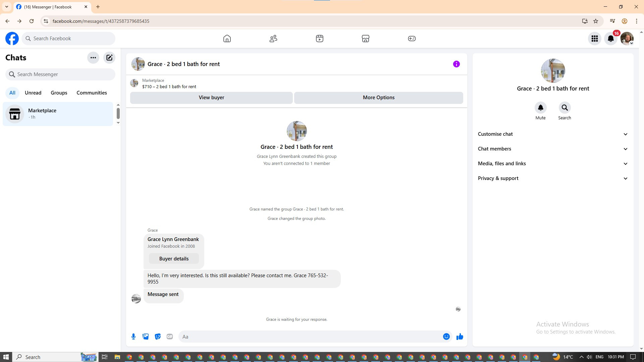644x362 pixels.
Task: Click the chat list scrollbar thumb
Action: (118, 113)
